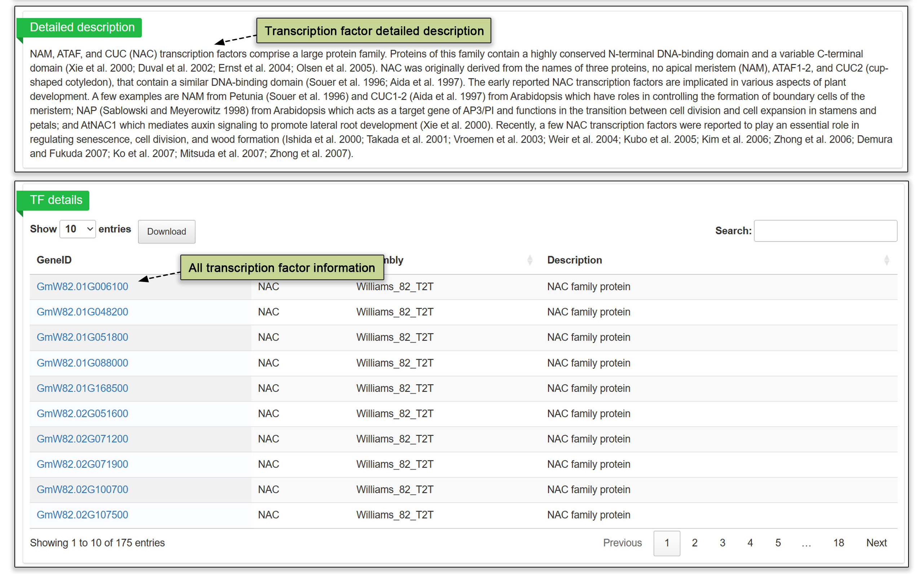The width and height of the screenshot is (924, 574).
Task: Go to pagination page 2
Action: pyautogui.click(x=694, y=543)
